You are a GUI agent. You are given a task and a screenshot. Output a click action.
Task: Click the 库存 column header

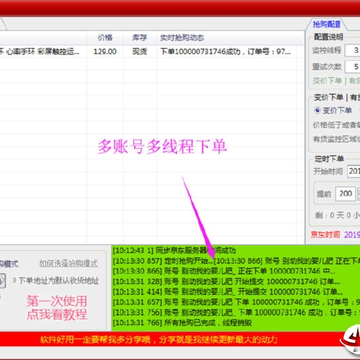[140, 38]
